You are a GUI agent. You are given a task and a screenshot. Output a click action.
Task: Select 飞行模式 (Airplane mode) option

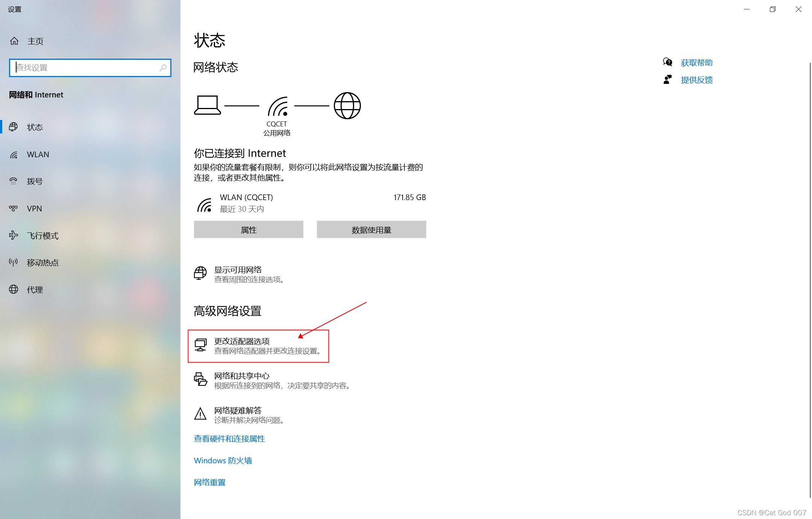pos(42,235)
